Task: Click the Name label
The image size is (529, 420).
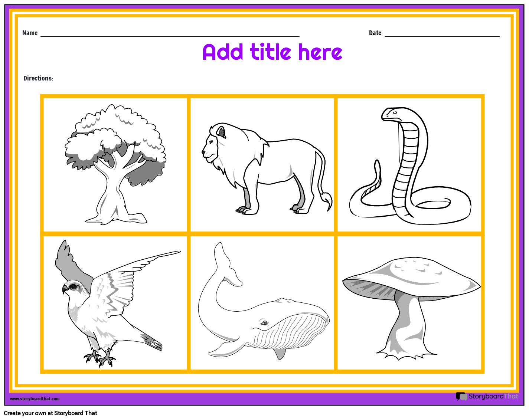Action: (30, 33)
